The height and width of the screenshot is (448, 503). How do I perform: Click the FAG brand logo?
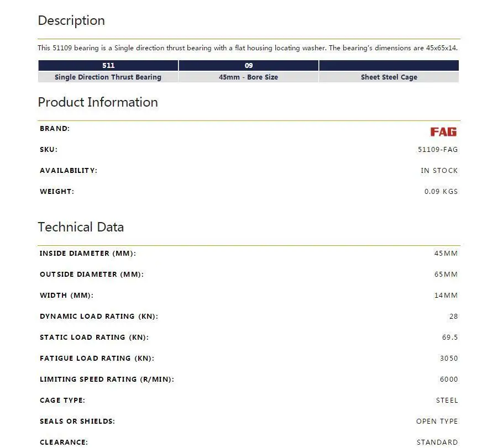[443, 132]
